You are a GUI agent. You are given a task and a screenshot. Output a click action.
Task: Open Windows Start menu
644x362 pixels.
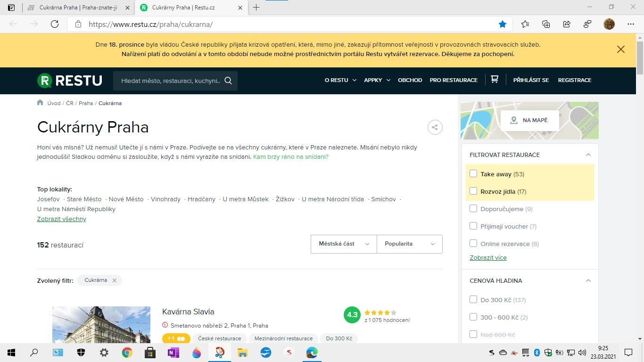11,352
